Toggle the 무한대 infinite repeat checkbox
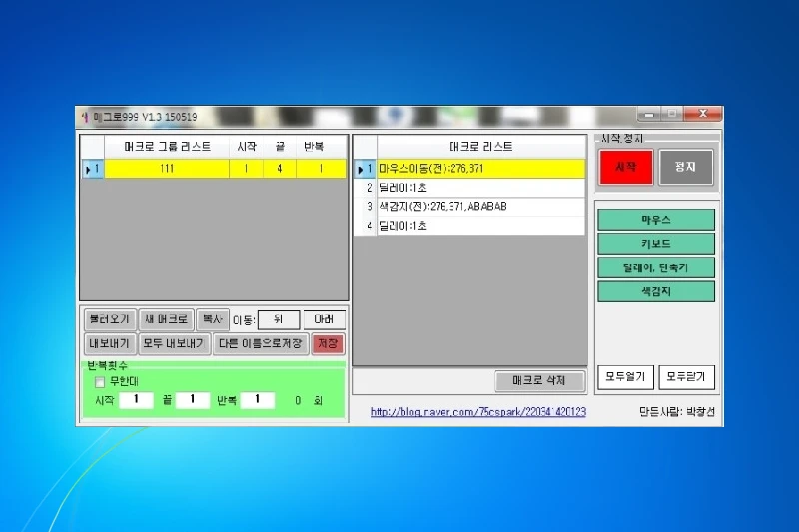Viewport: 799px width, 532px height. pos(100,382)
